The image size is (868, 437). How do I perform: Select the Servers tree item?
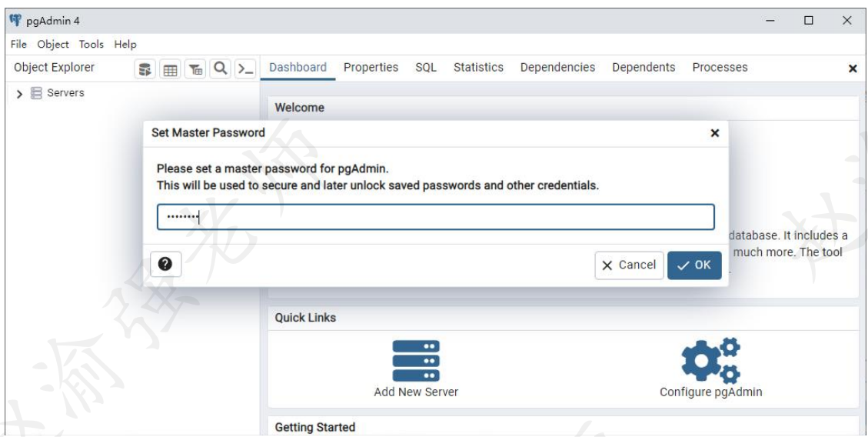(65, 93)
